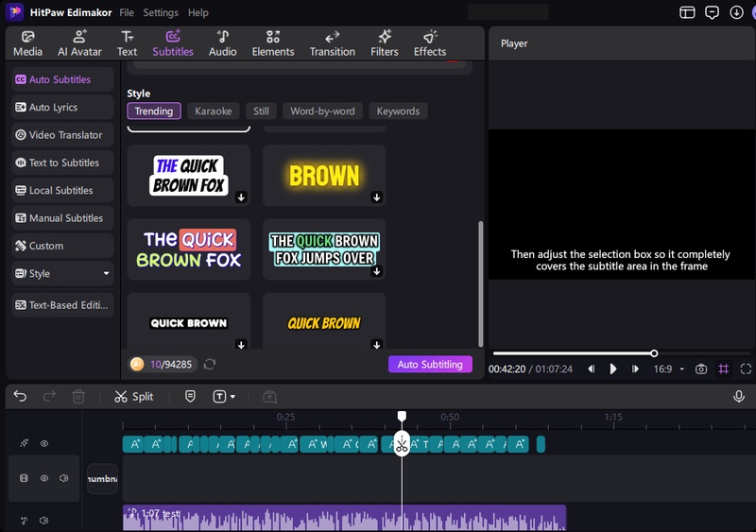The width and height of the screenshot is (756, 532).
Task: Open the AI Avatar tab
Action: click(79, 43)
